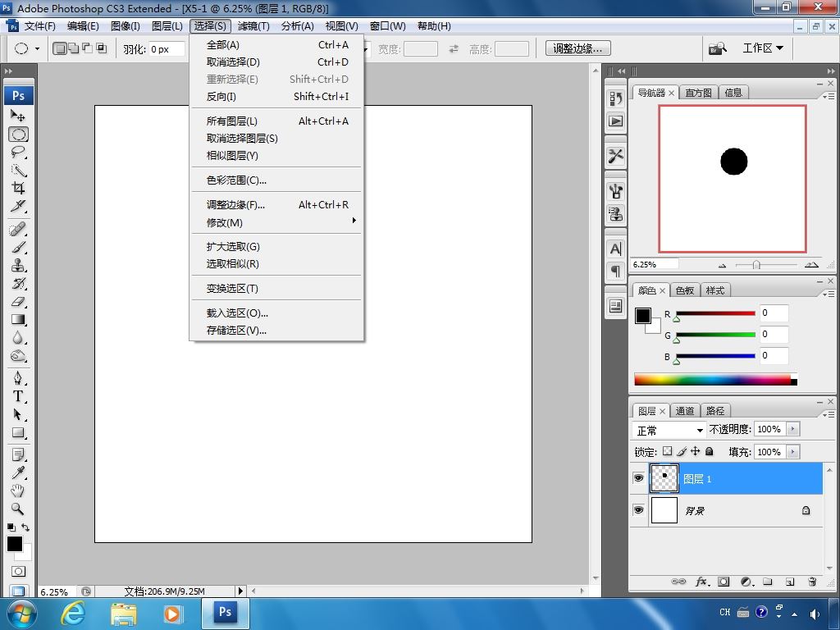The image size is (840, 630).
Task: Activate the Zoom magnifier tool
Action: (18, 509)
